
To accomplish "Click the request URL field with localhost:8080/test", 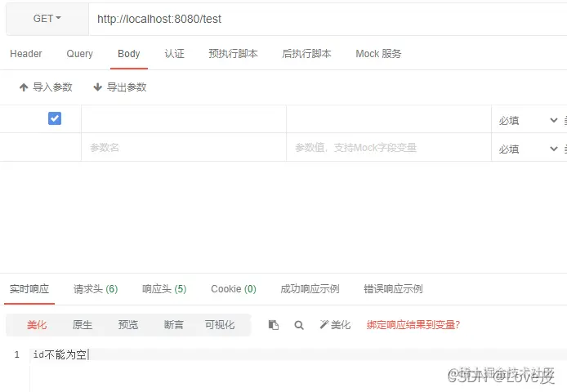I will pos(328,19).
